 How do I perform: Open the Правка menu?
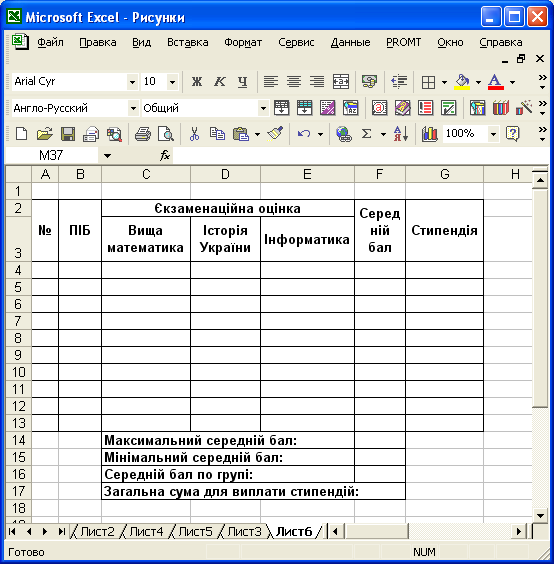click(98, 42)
